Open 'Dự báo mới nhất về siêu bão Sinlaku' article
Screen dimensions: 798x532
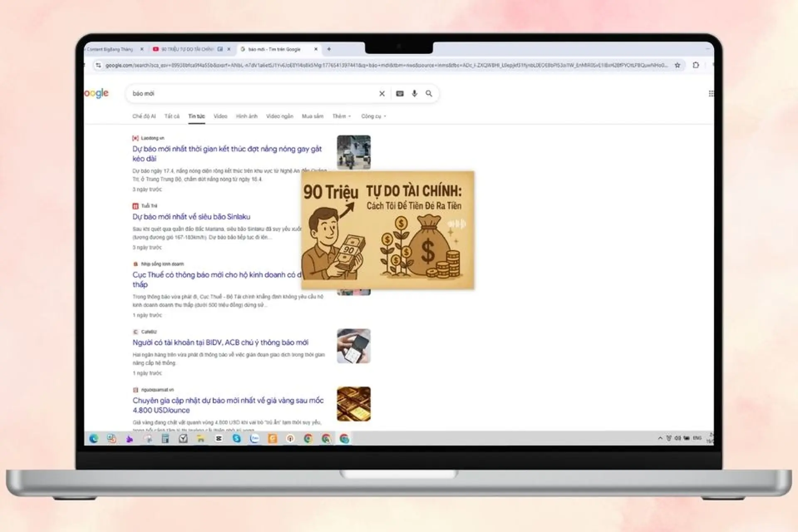pyautogui.click(x=191, y=217)
